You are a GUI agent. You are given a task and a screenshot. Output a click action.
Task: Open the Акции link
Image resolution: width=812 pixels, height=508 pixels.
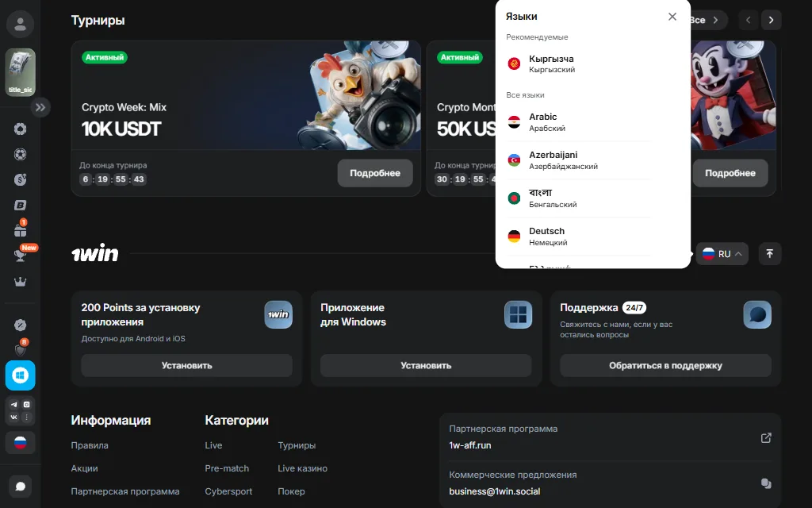(84, 468)
